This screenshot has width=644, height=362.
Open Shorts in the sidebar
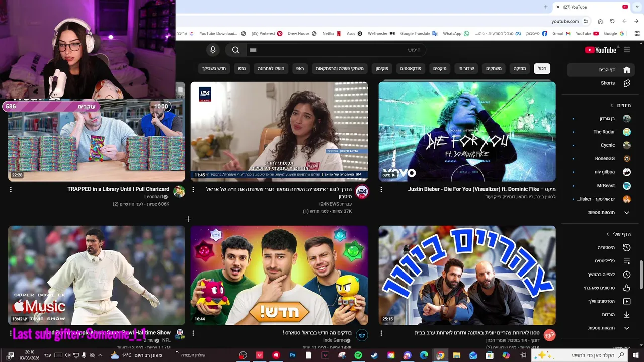point(600,83)
